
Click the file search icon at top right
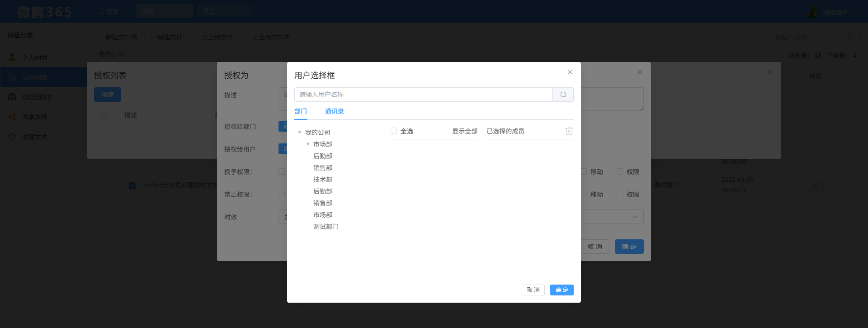[850, 37]
